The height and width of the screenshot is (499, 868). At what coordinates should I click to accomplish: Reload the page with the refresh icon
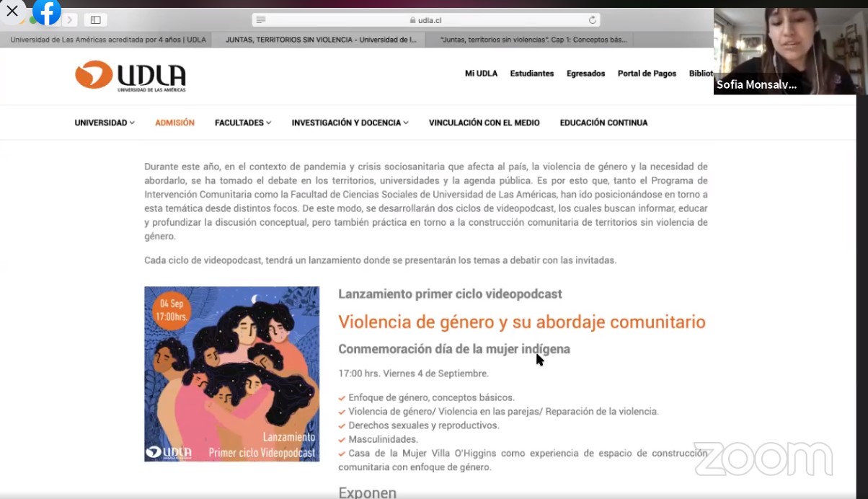(593, 20)
